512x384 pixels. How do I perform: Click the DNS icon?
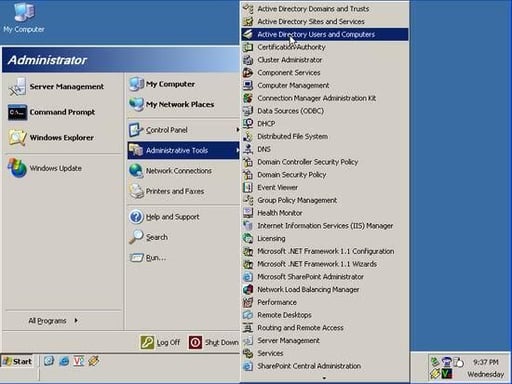[x=248, y=149]
